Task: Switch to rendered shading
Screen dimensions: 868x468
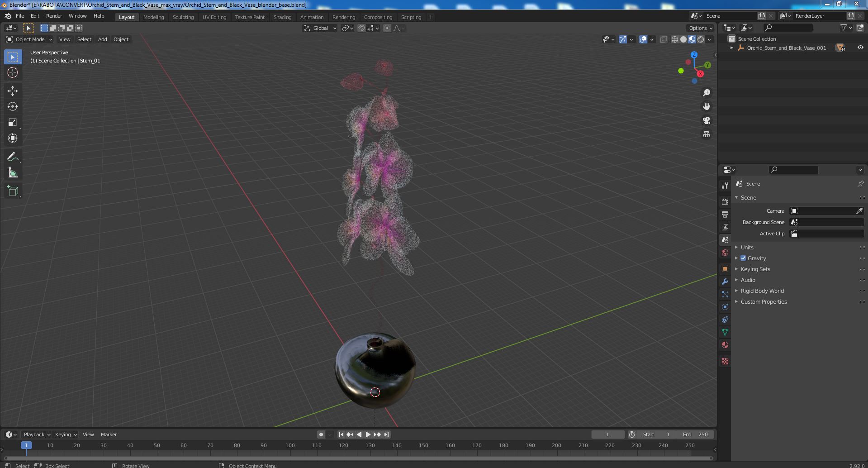Action: tap(701, 39)
